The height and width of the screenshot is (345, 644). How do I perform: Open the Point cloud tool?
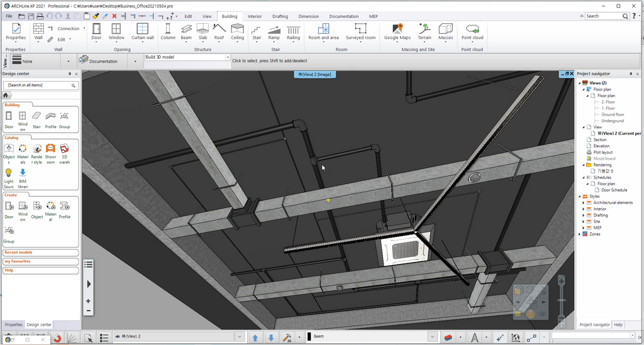pyautogui.click(x=472, y=32)
